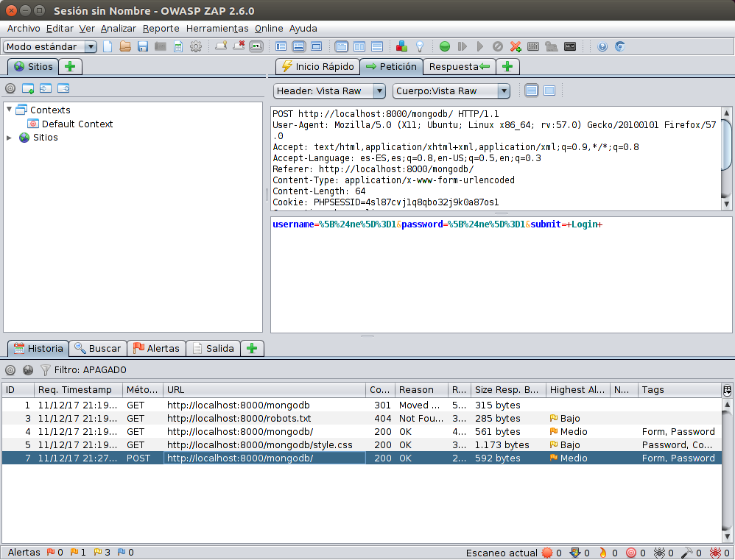Click the table column chooser icon after Tags
Viewport: 735px width, 560px height.
point(727,389)
